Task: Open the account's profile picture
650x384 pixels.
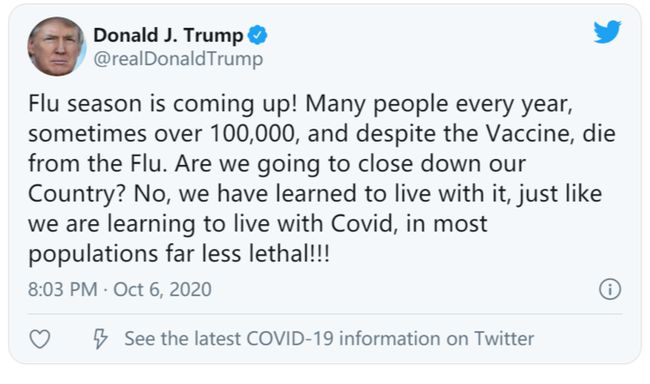Action: (x=56, y=46)
